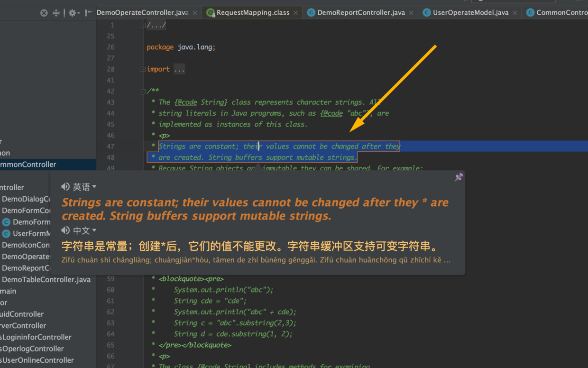588x368 pixels.
Task: Close the DemoOperateController.java tab
Action: [195, 13]
